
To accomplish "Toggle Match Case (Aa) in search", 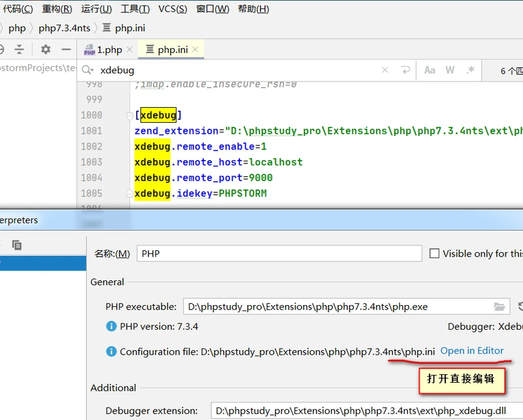I will coord(430,70).
